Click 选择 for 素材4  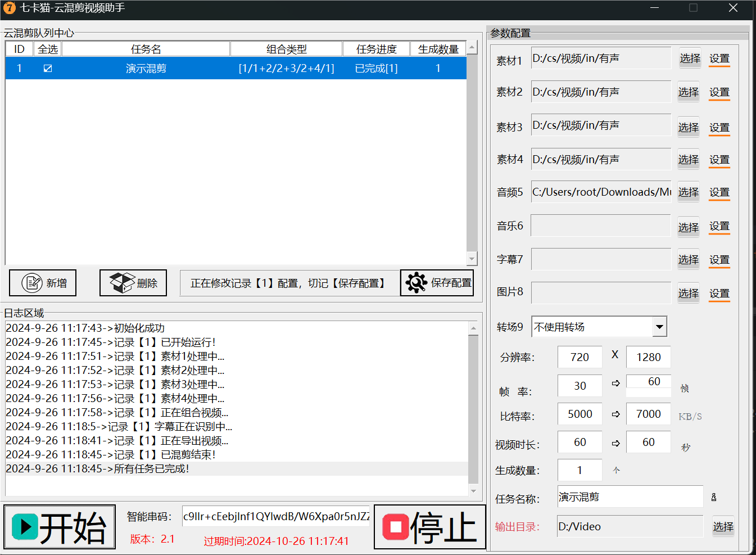(x=689, y=160)
